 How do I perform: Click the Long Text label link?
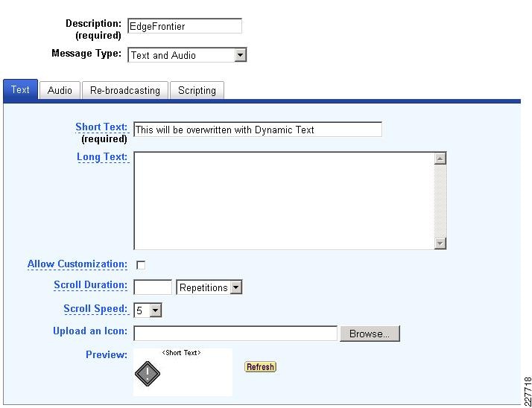click(x=102, y=157)
